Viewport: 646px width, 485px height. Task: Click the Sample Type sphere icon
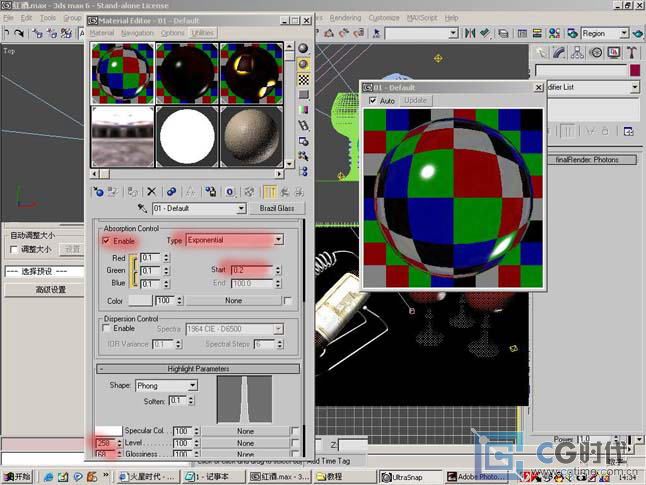point(303,49)
